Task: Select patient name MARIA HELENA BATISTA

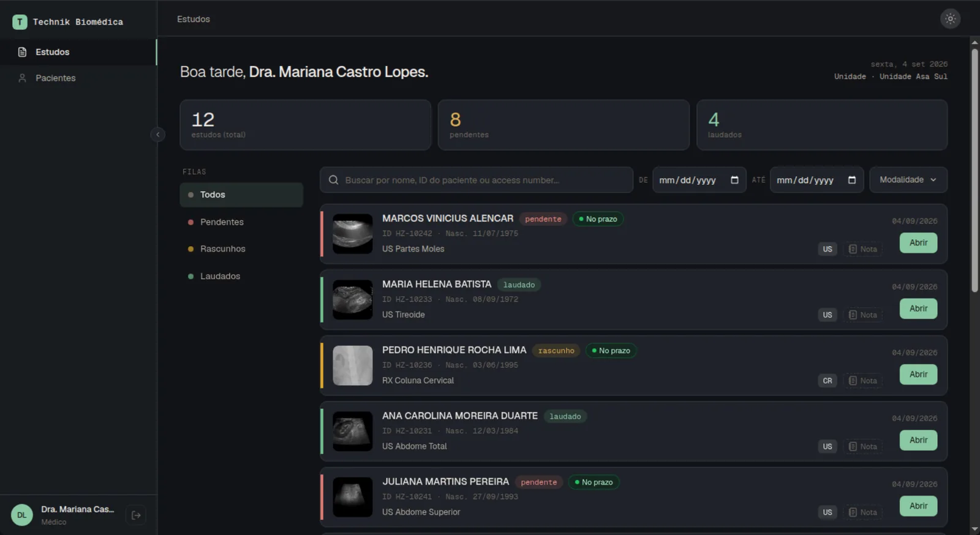Action: tap(437, 284)
